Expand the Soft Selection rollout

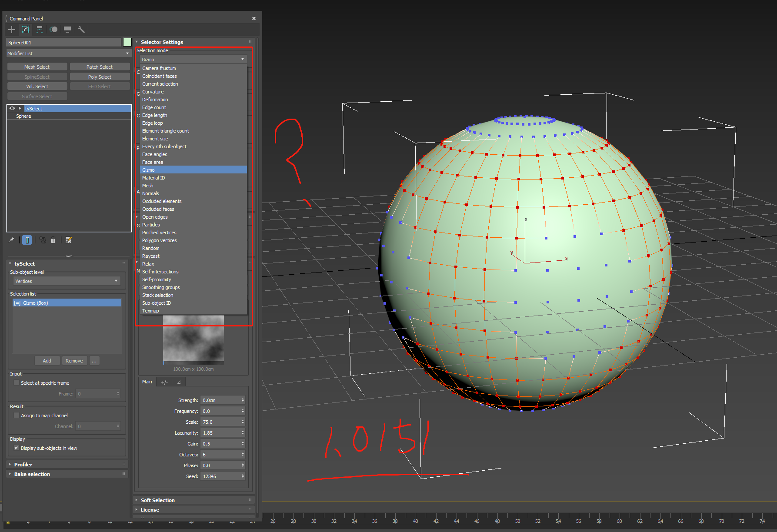pos(158,500)
